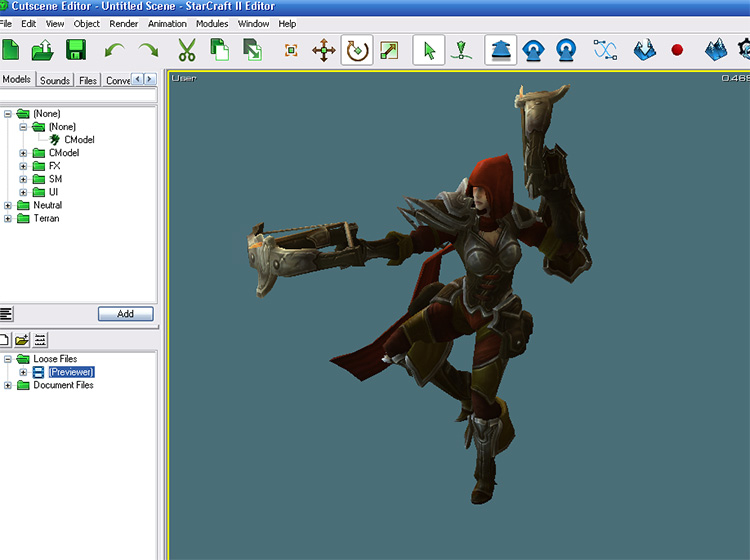
Task: Expand the Document Files folder
Action: [x=8, y=385]
